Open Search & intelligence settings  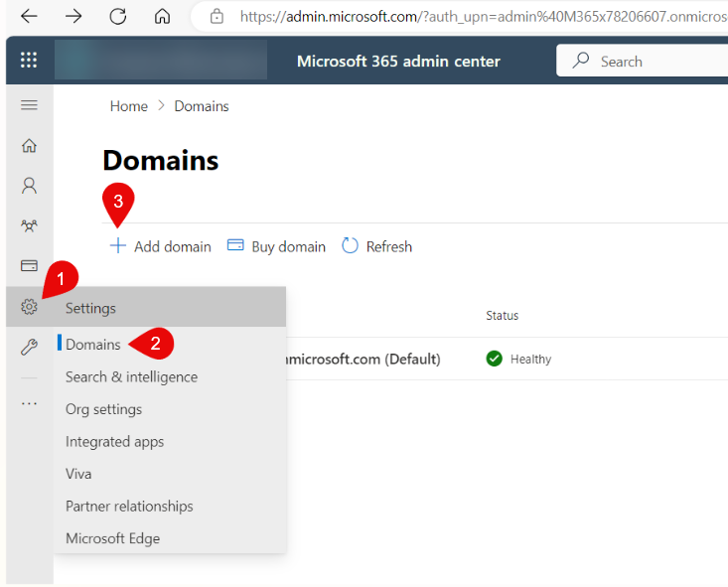[131, 377]
